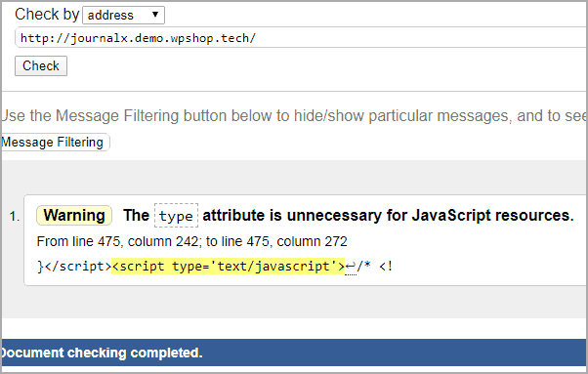Click the 'Document checking completed.' status bar

[294, 353]
